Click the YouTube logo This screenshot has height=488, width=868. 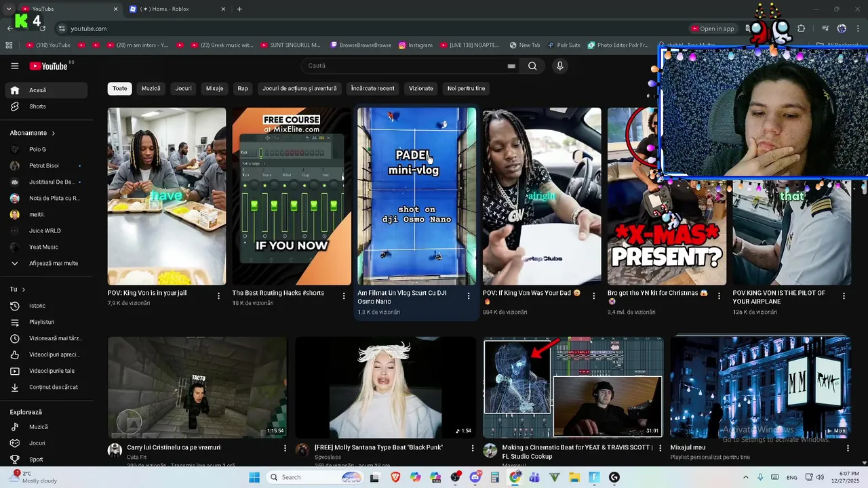49,66
